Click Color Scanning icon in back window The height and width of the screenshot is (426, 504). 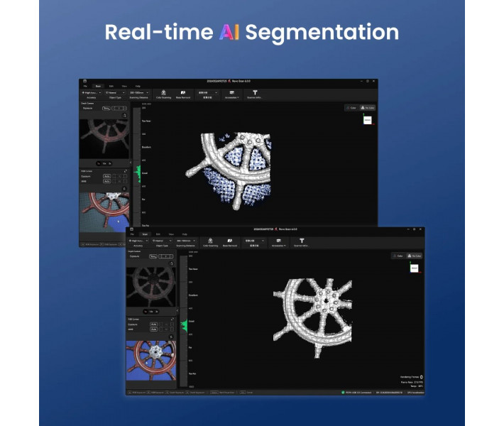pyautogui.click(x=163, y=92)
